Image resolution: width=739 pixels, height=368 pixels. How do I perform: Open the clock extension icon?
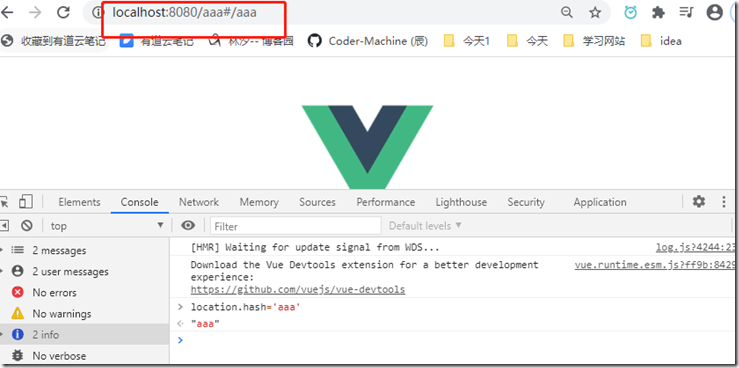(x=630, y=13)
